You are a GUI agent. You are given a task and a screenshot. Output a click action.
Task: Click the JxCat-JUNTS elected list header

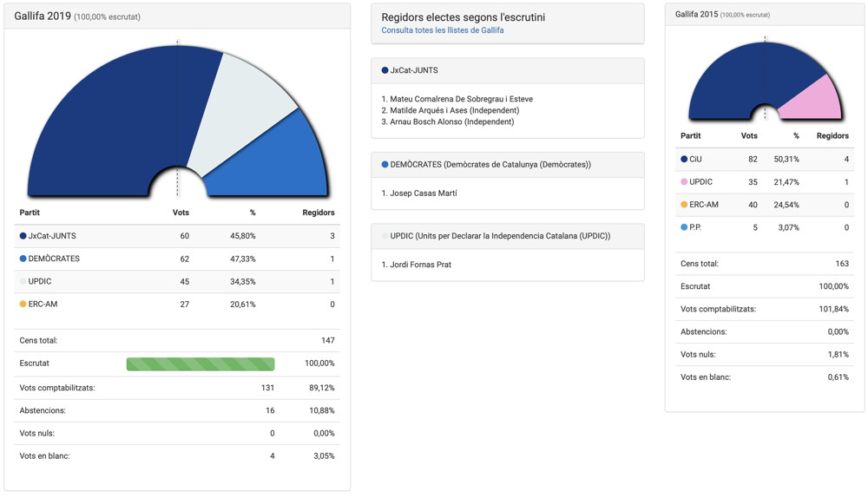tap(414, 70)
